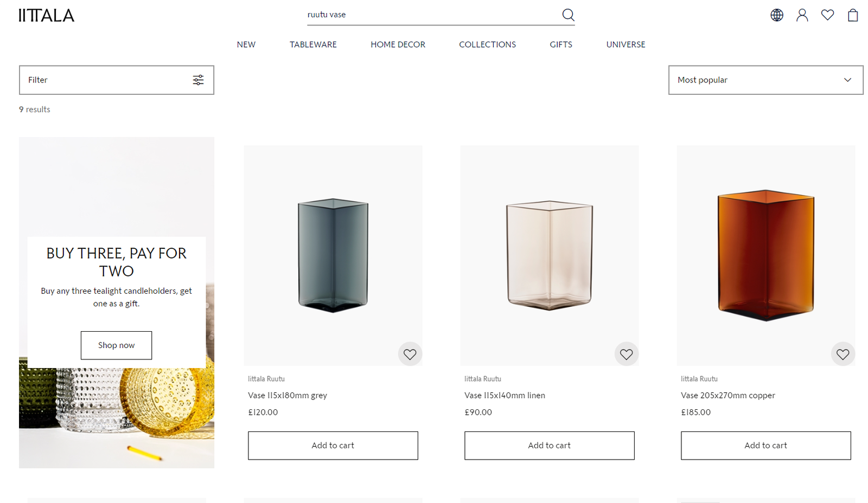Click the Iittala logo
Screen dimensions: 868x503
click(47, 15)
